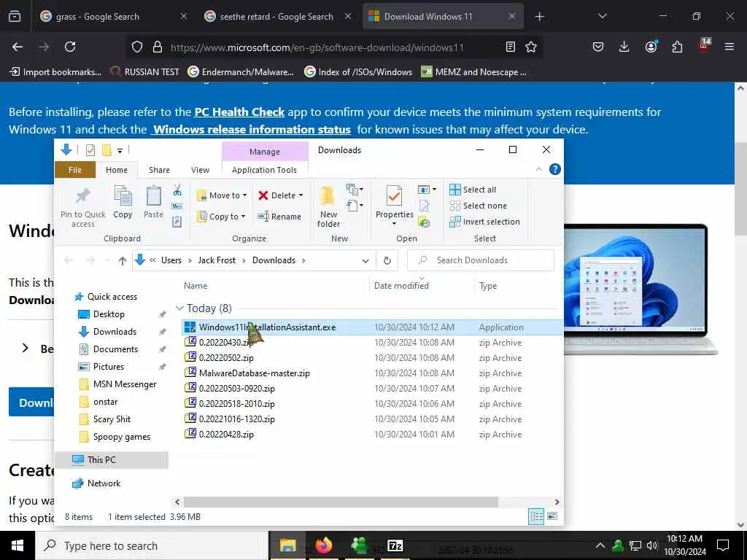Click the Home ribbon tab
Image resolution: width=747 pixels, height=560 pixels.
click(x=117, y=170)
